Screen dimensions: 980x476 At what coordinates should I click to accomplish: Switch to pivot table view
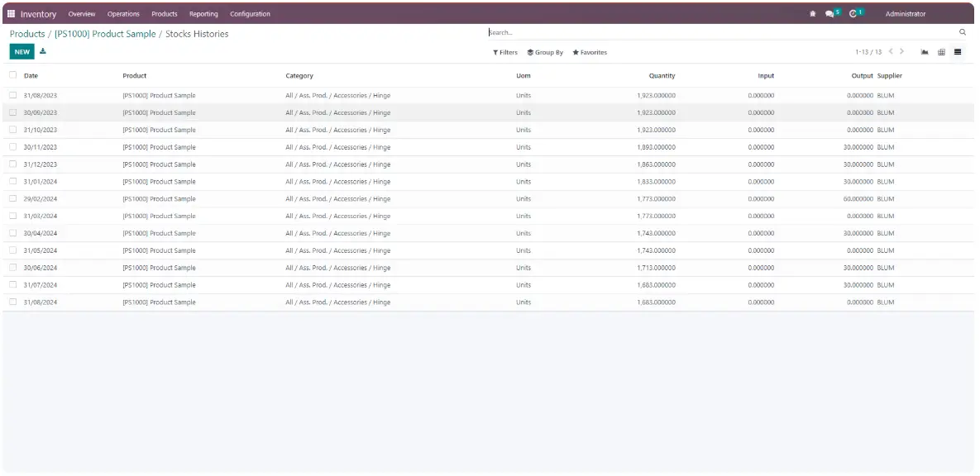point(941,52)
